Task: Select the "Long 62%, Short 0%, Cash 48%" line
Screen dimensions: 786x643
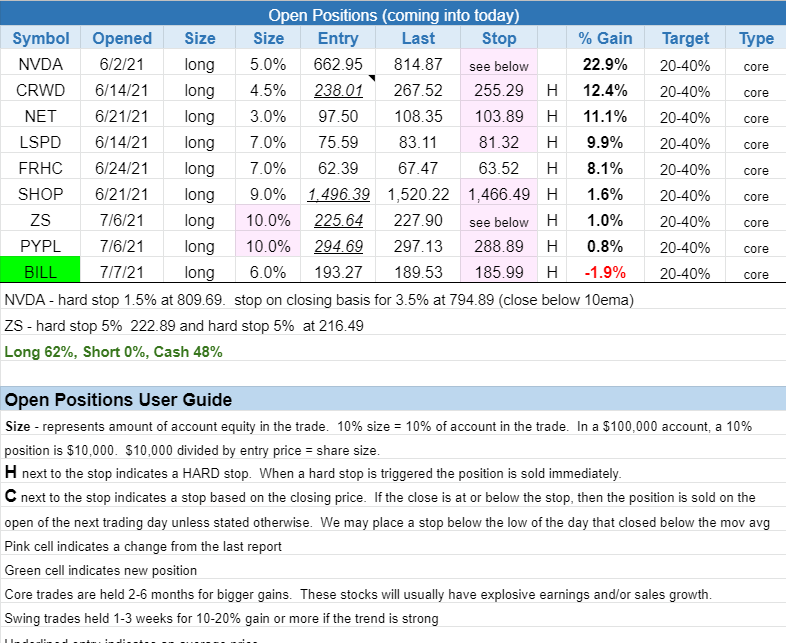Action: [114, 351]
